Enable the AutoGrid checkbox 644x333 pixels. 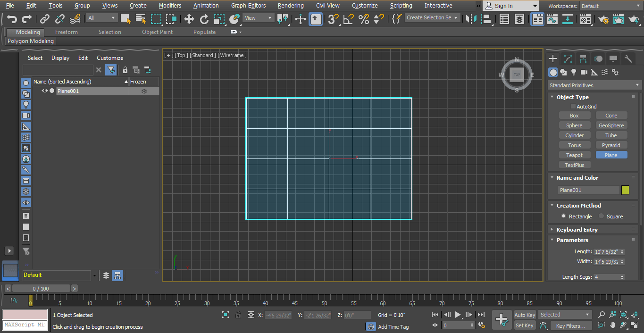pos(573,107)
